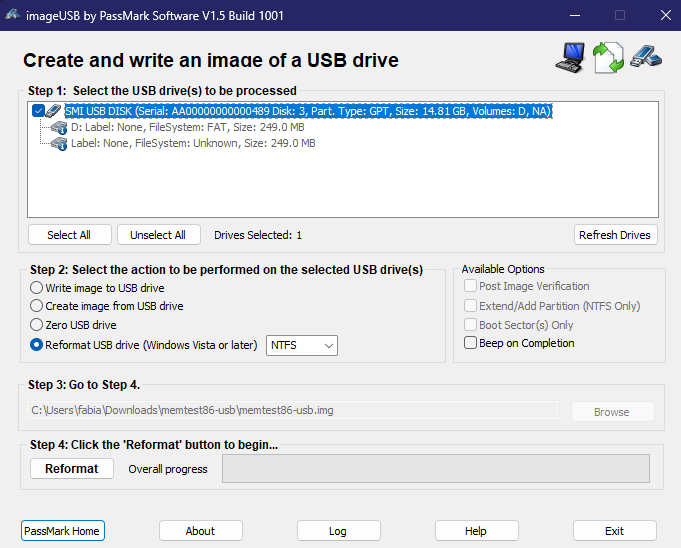Toggle Extend/Add Partition (NTFS Only) checkbox
681x548 pixels.
pyautogui.click(x=470, y=306)
